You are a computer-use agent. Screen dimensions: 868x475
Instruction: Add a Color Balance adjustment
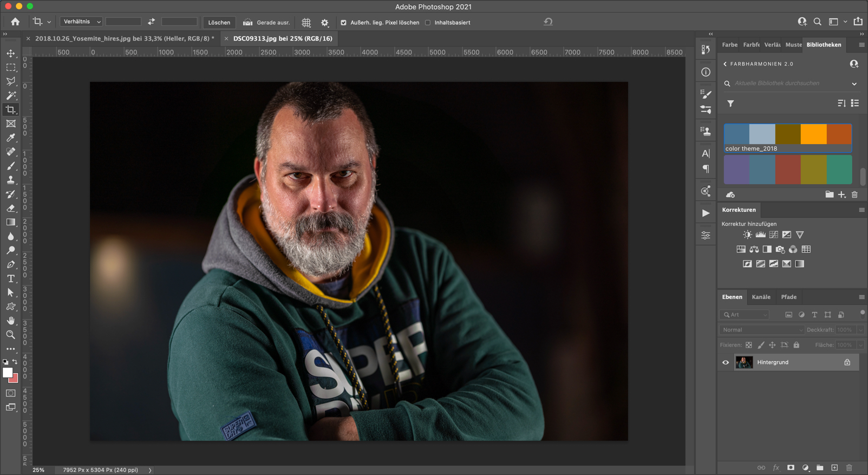coord(754,249)
